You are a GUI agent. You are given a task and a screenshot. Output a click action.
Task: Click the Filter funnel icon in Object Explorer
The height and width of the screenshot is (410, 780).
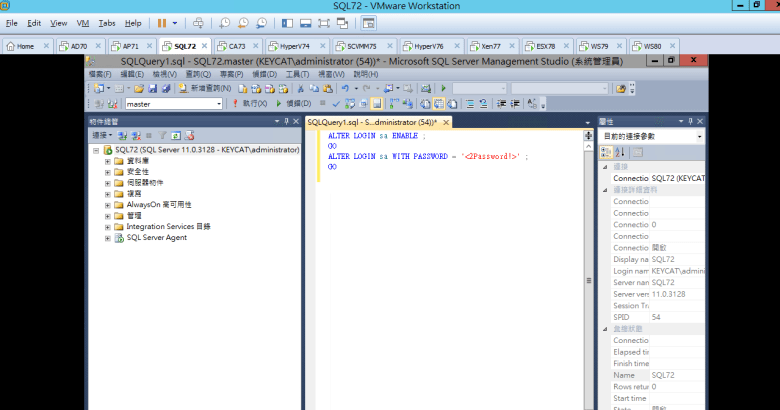pos(162,135)
